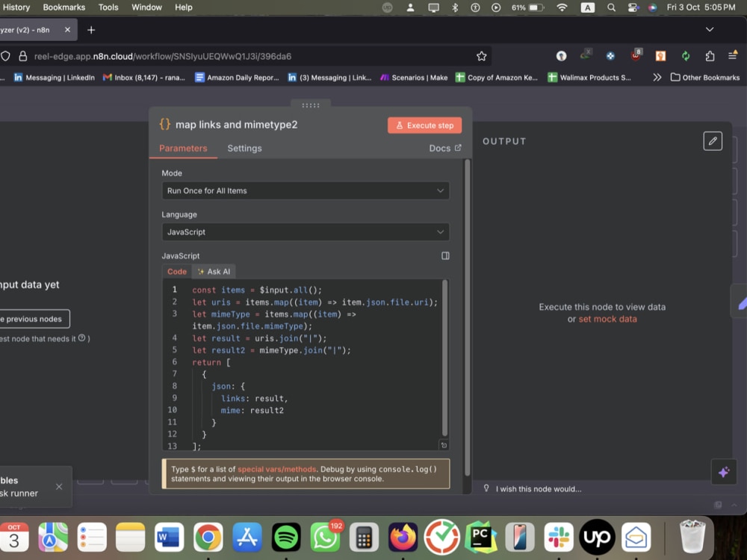Click the previous nodes button

[x=35, y=319]
